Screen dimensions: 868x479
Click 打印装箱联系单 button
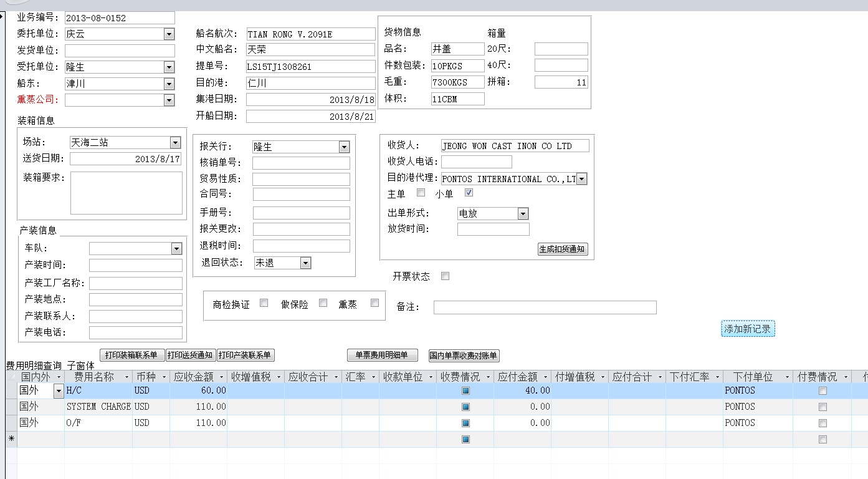131,356
